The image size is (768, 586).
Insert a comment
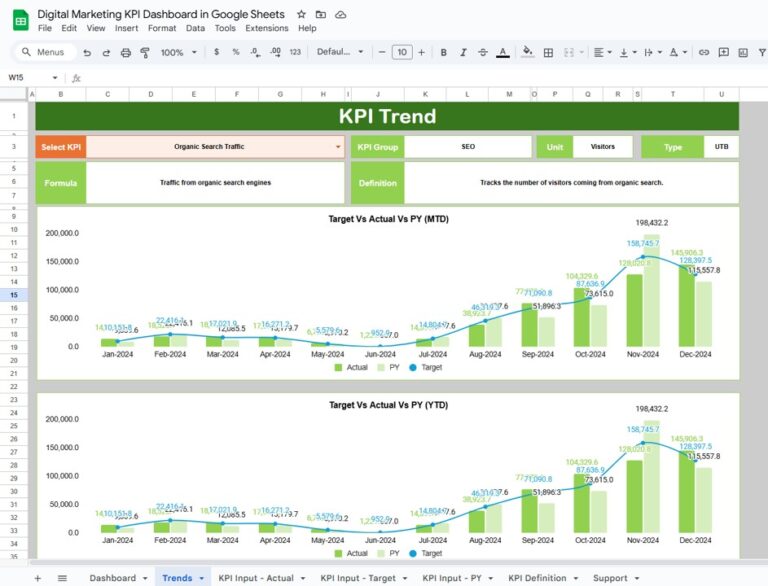pos(723,52)
